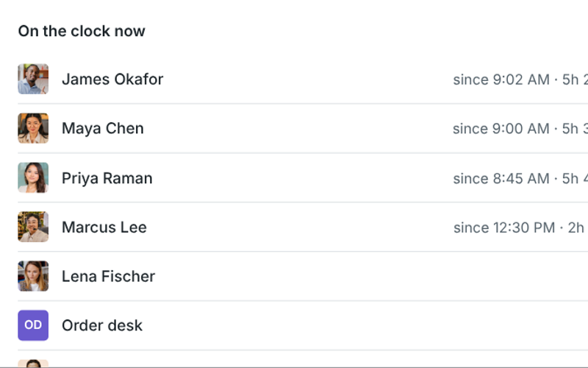The image size is (588, 368).
Task: Select Priya Raman's profile avatar
Action: tap(33, 177)
